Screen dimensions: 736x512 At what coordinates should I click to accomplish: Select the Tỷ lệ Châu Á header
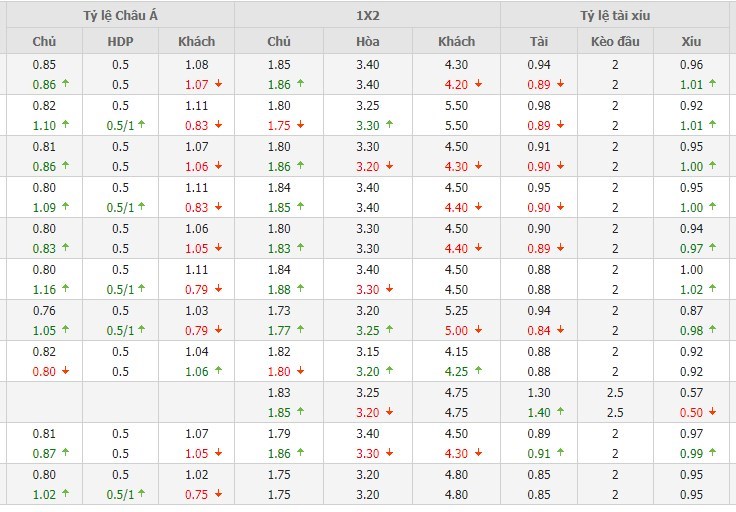coord(118,15)
